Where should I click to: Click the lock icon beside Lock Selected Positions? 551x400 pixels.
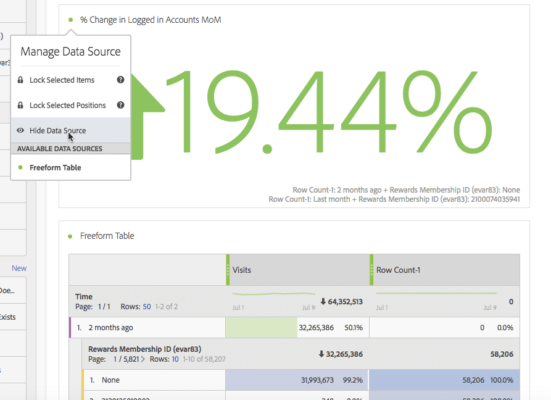[x=20, y=105]
